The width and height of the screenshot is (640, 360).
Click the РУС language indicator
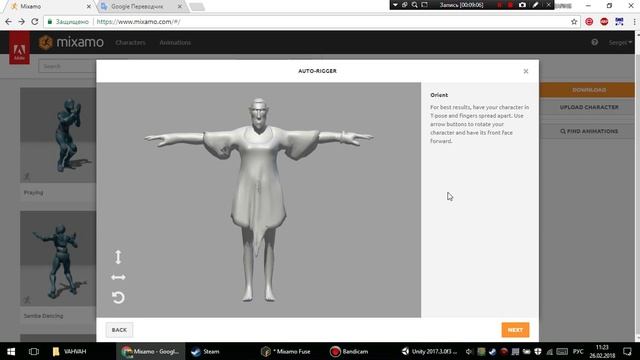click(578, 351)
